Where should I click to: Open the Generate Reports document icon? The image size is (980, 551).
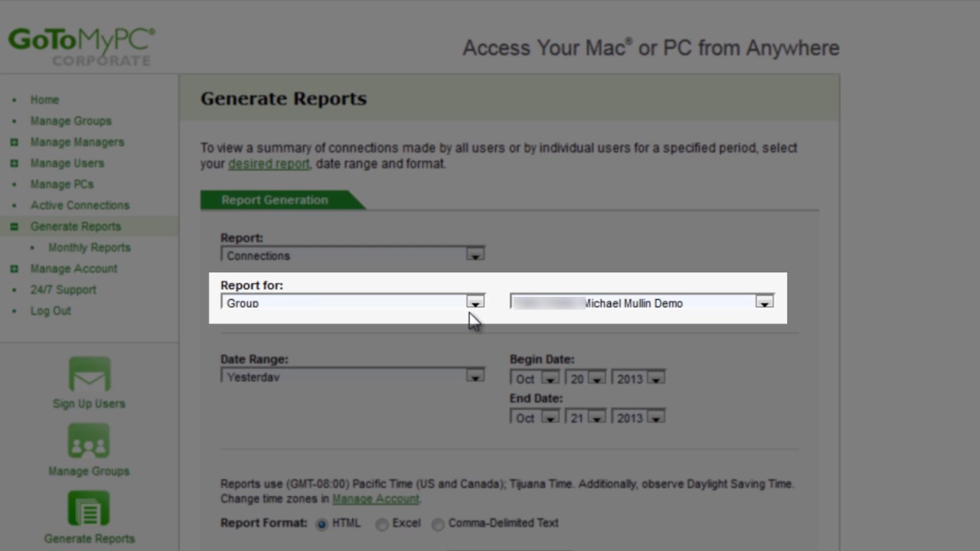(89, 510)
